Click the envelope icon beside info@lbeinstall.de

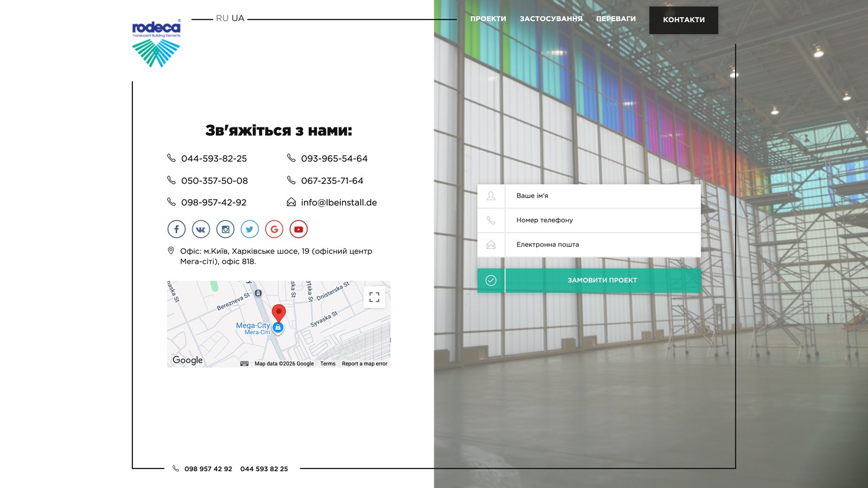point(291,202)
